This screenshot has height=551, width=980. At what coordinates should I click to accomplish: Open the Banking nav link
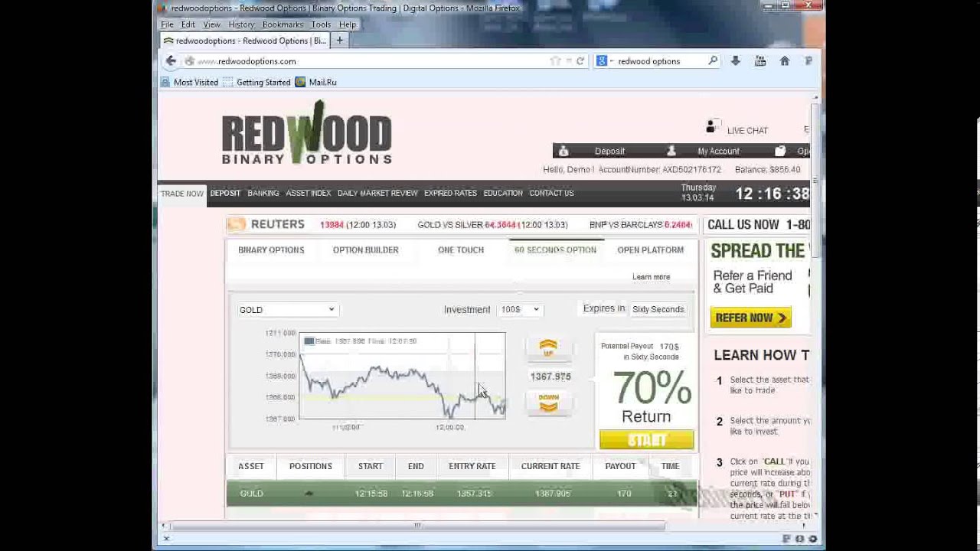pyautogui.click(x=263, y=194)
